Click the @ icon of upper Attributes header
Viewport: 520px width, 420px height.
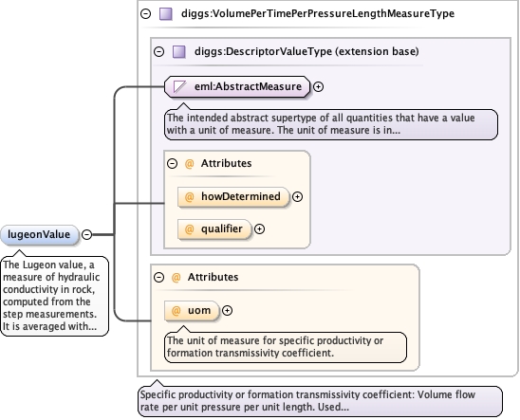[189, 163]
